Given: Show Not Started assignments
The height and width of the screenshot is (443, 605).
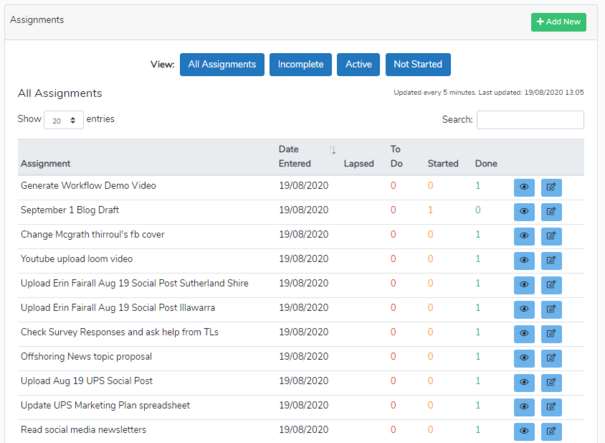Looking at the screenshot, I should tap(418, 65).
